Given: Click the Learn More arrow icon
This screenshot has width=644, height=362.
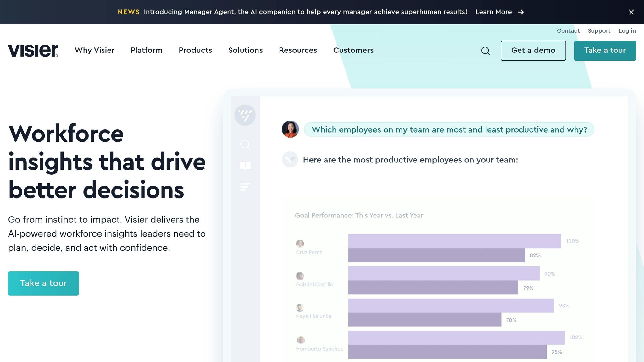Looking at the screenshot, I should (x=521, y=12).
